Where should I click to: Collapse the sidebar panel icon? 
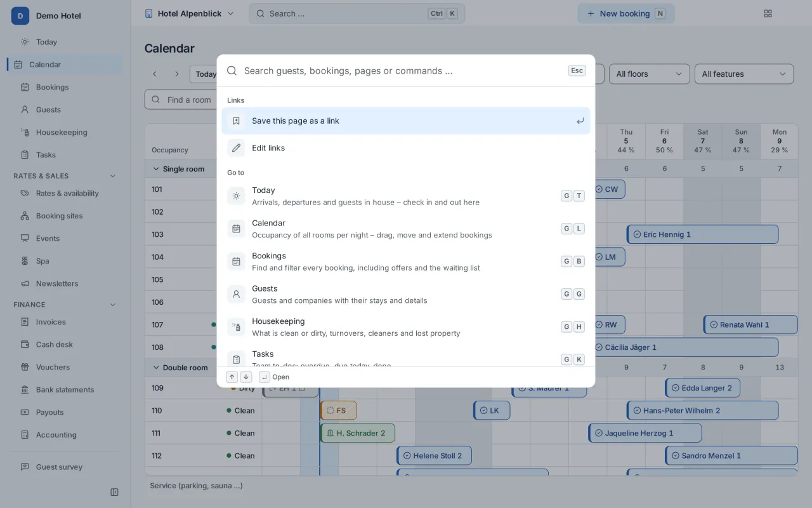[114, 492]
